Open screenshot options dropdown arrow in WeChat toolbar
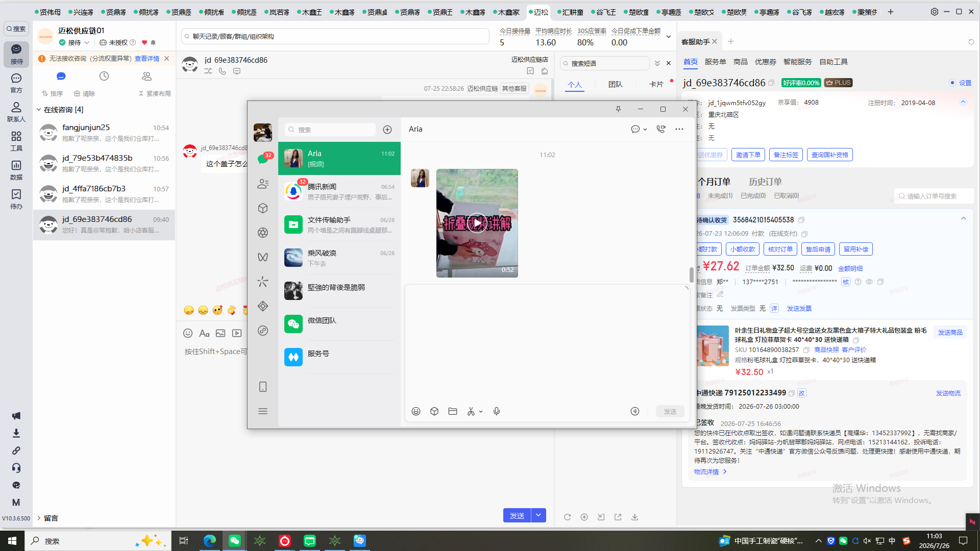This screenshot has width=980, height=551. coord(481,412)
